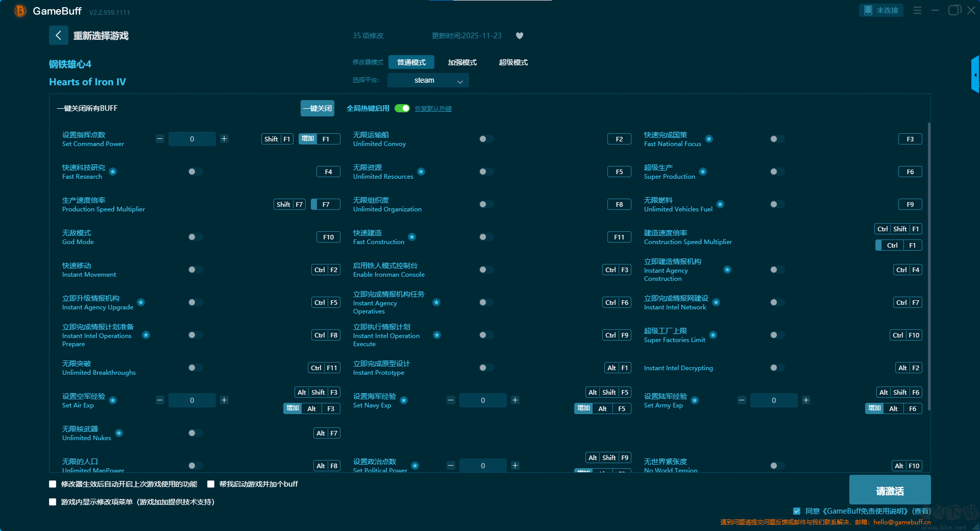Click the back arrow to reselect game
The height and width of the screenshot is (531, 980).
point(58,35)
